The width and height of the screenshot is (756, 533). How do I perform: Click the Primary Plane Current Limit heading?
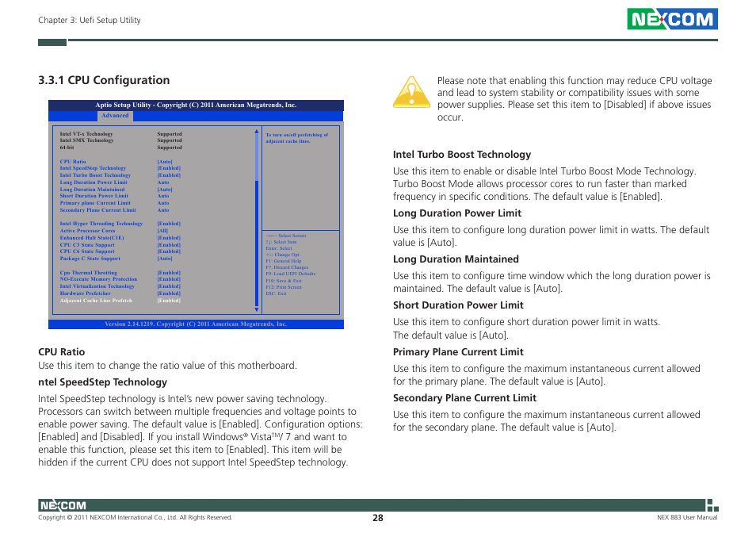(x=458, y=352)
